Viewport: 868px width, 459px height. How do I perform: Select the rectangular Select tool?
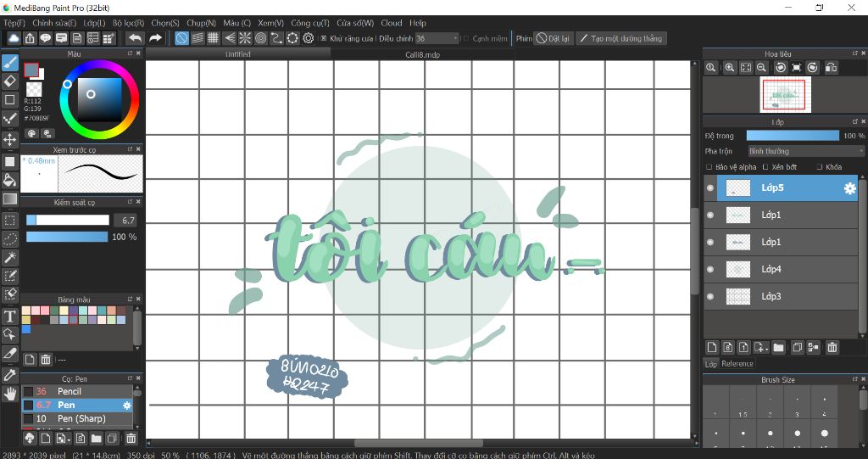pyautogui.click(x=9, y=220)
